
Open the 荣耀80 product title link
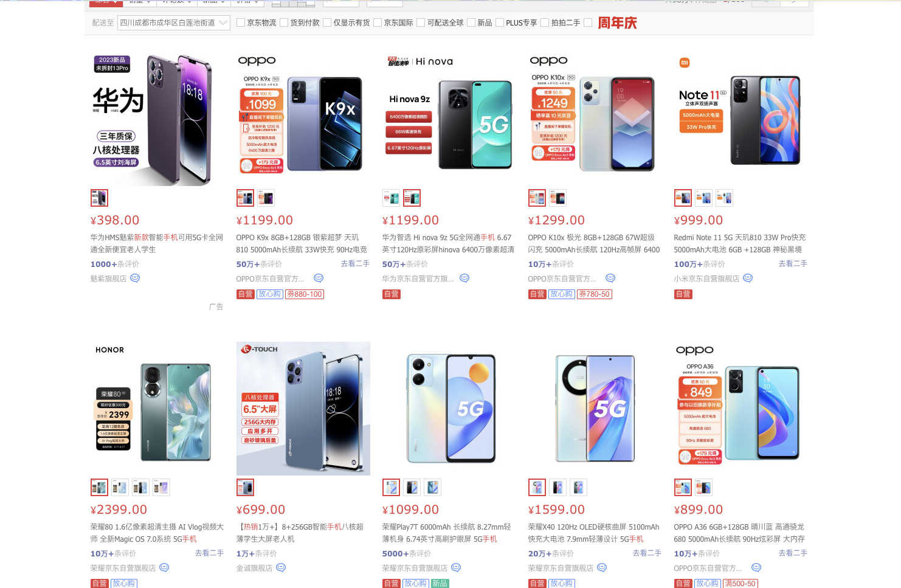(157, 533)
